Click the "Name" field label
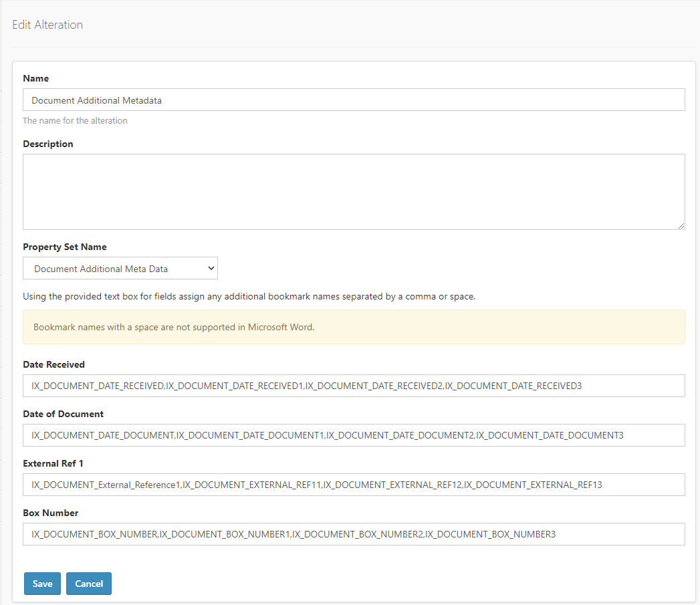700x605 pixels. (x=36, y=78)
